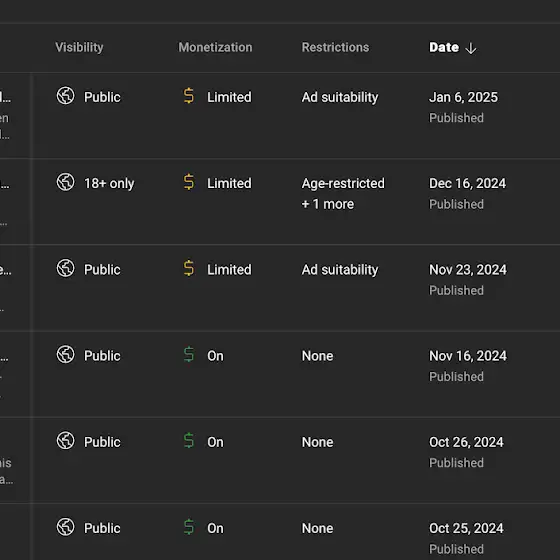Click the globe icon beside 18+ only
The image size is (560, 560).
point(66,182)
